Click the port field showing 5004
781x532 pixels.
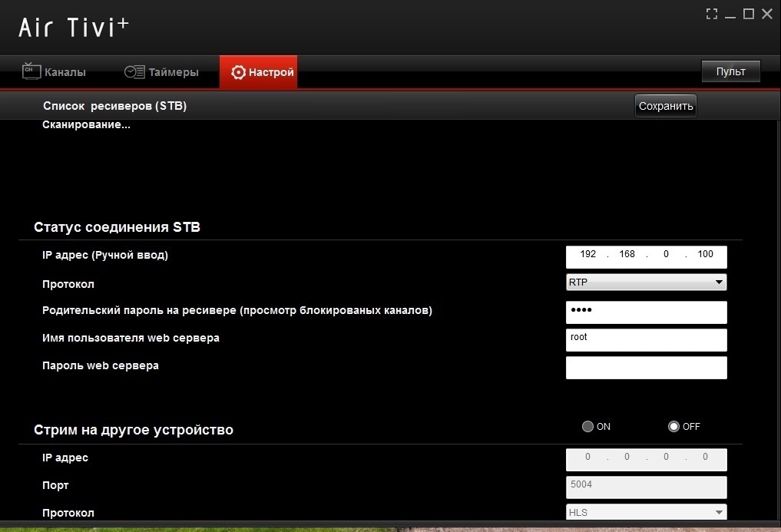[x=646, y=487]
